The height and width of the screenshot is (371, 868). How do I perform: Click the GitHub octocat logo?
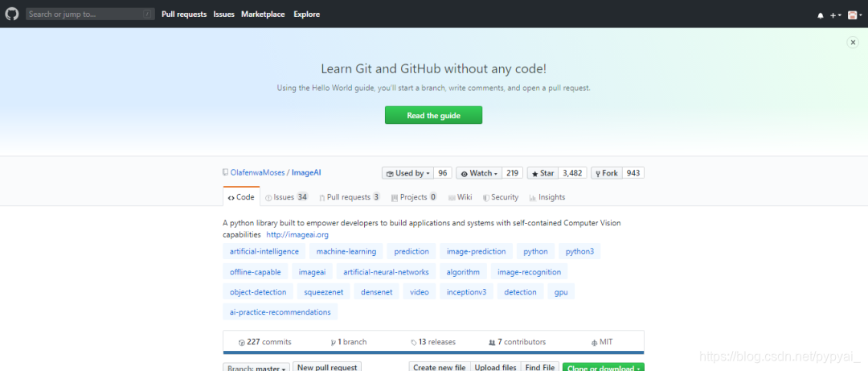pos(11,14)
